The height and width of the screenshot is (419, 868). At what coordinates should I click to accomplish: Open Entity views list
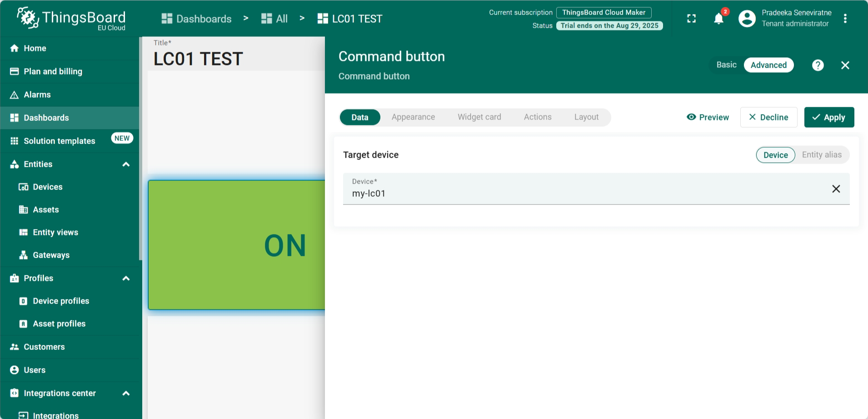70,232
